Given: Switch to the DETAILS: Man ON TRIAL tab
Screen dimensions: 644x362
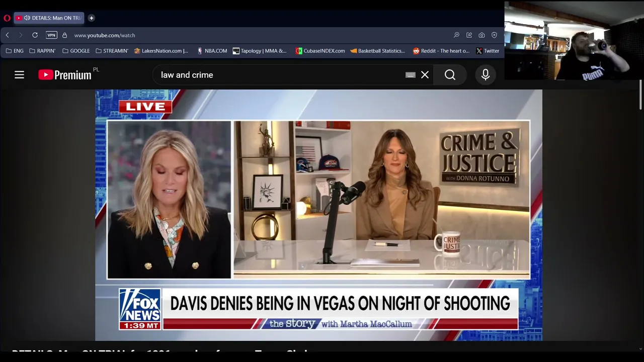Looking at the screenshot, I should pyautogui.click(x=49, y=18).
